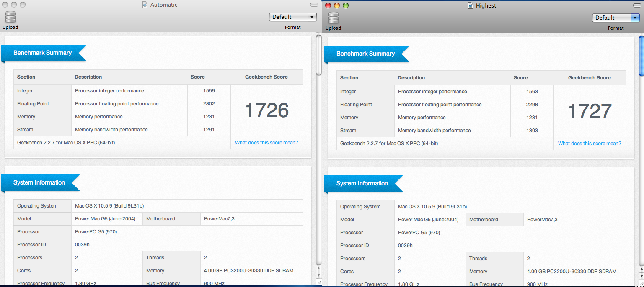This screenshot has width=644, height=287.
Task: Click Geekbench score 1727 in Highest window
Action: pyautogui.click(x=590, y=111)
